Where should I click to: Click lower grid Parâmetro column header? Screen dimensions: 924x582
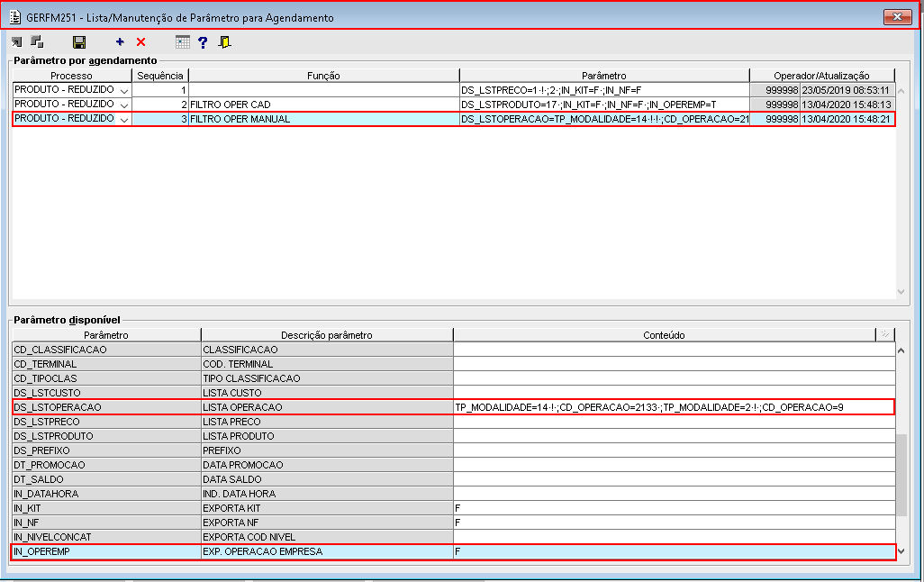pos(106,335)
